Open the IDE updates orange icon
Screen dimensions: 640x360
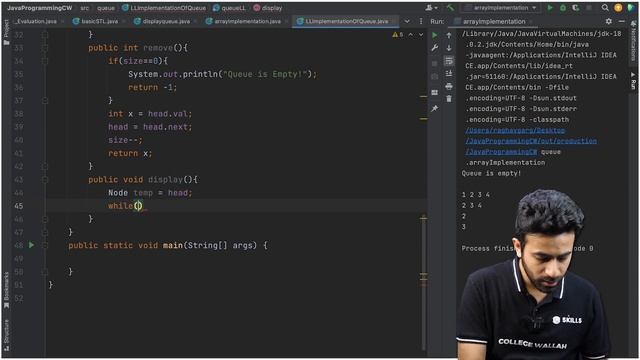click(618, 8)
